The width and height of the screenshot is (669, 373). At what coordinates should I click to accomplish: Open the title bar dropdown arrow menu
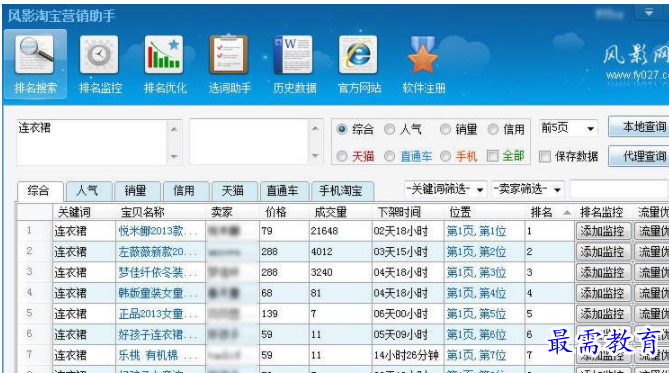tap(649, 12)
